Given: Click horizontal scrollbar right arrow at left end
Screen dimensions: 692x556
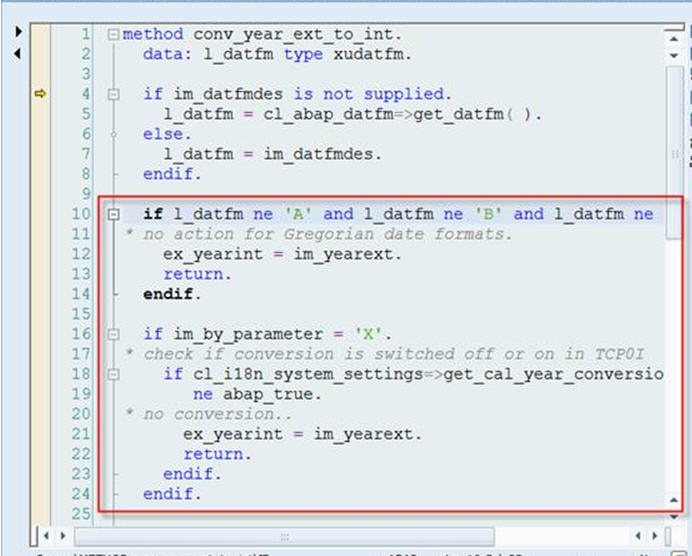Looking at the screenshot, I should click(x=63, y=536).
